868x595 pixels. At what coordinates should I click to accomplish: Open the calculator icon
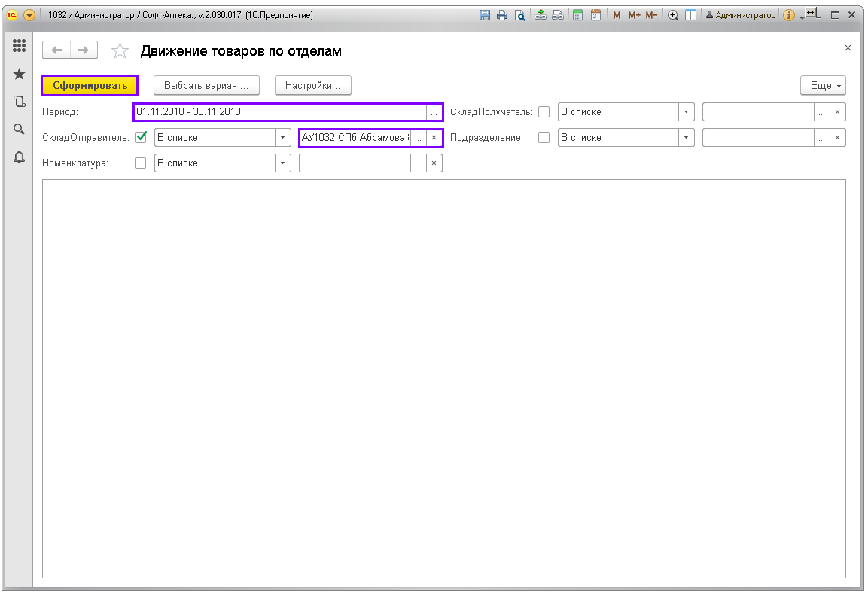[577, 15]
